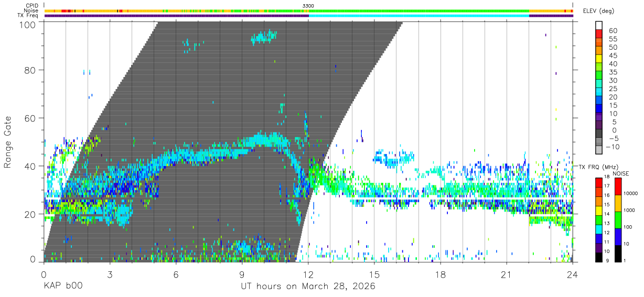Click the 9 tick on UT hours axis
Screen dimensions: 644x297
242,274
